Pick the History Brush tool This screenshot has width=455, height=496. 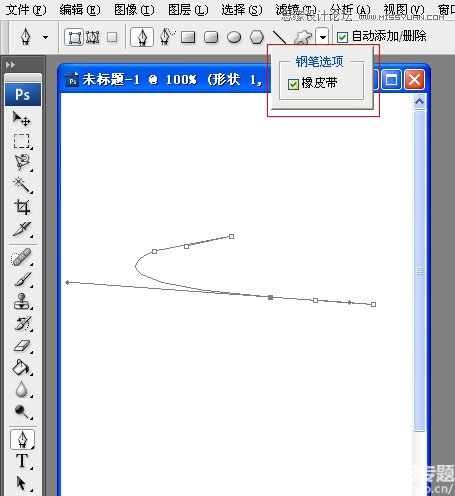click(x=22, y=323)
